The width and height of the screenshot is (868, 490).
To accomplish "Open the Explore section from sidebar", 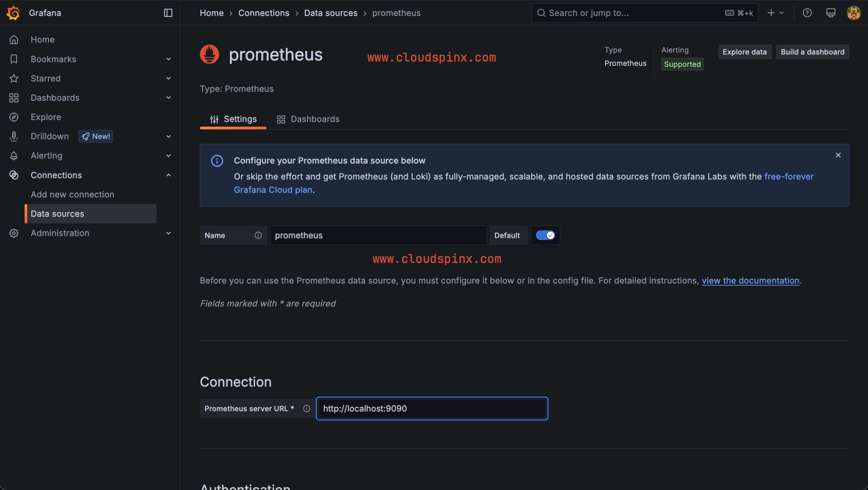I will pos(46,117).
